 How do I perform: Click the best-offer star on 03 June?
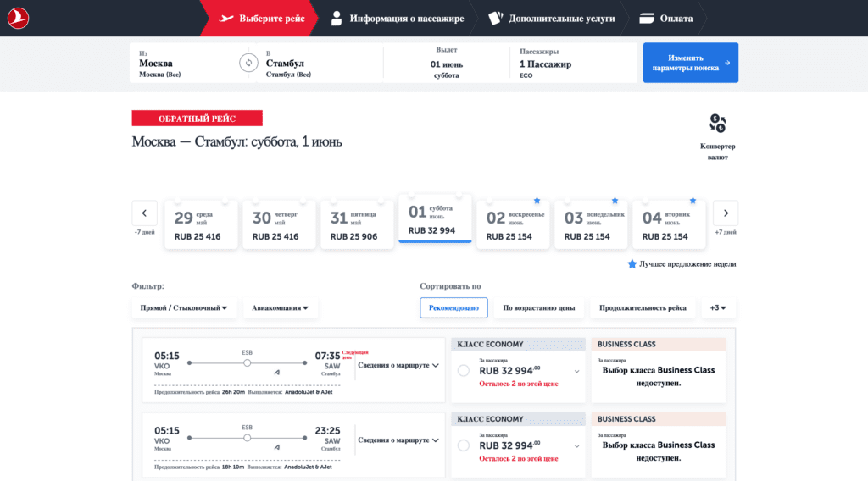tap(615, 201)
